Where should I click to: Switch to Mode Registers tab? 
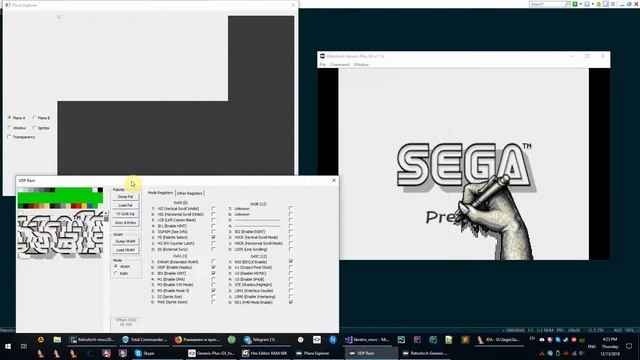160,193
